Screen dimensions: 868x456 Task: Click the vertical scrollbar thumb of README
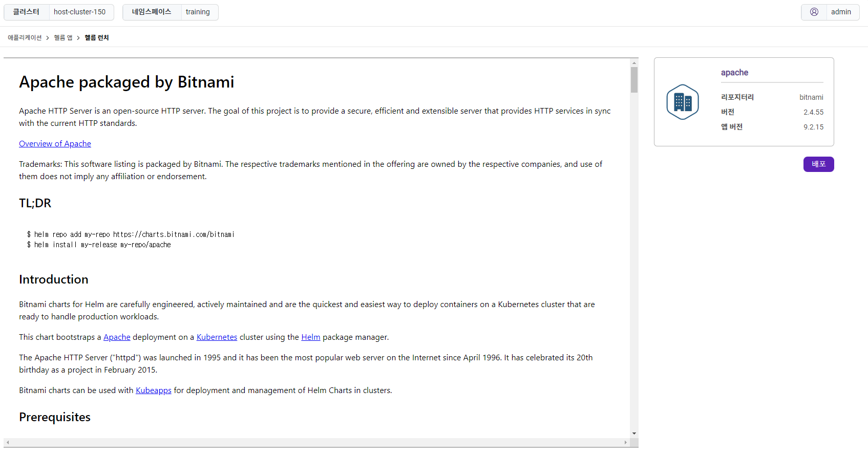634,80
